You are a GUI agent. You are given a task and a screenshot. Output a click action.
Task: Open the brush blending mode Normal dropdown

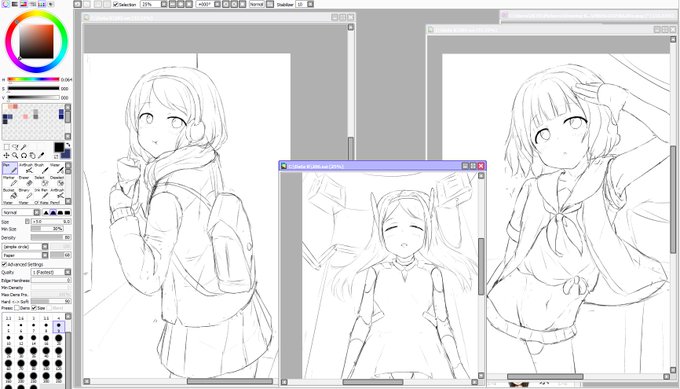[37, 212]
